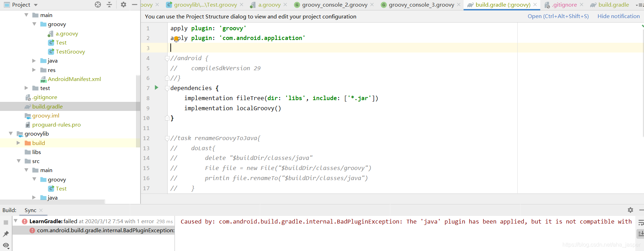
Task: Collapse the groovy source folder arrow
Action: [34, 24]
